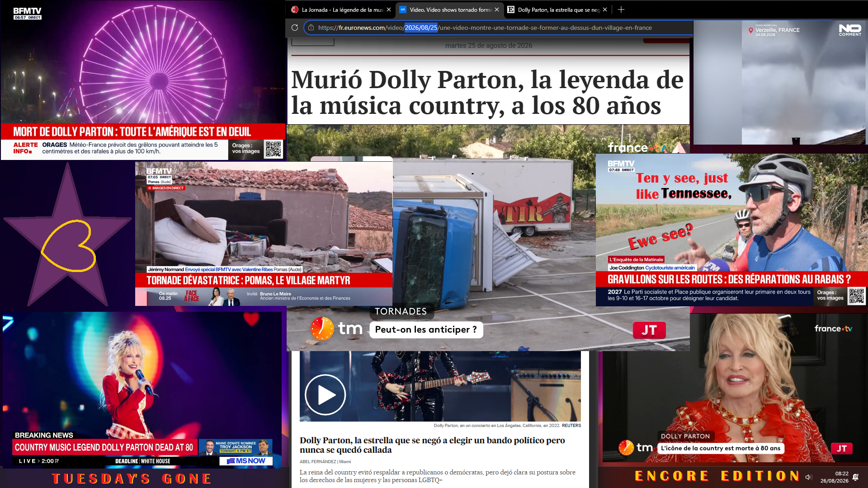Open a new browser tab

point(621,9)
